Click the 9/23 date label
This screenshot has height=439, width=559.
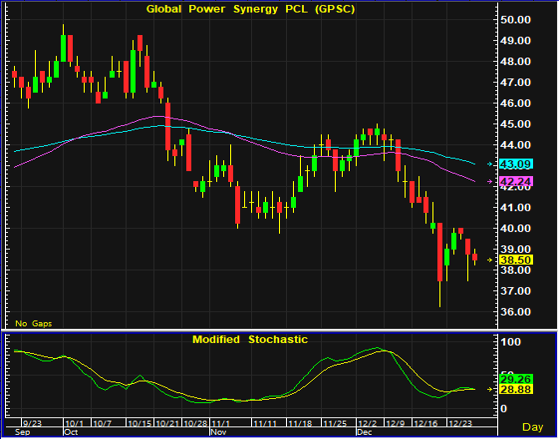point(32,423)
